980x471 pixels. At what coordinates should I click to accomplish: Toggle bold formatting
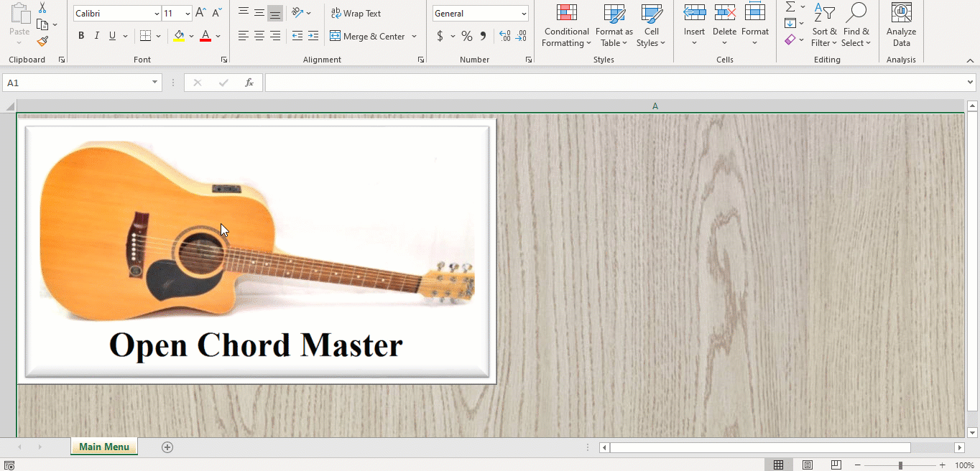[x=80, y=35]
